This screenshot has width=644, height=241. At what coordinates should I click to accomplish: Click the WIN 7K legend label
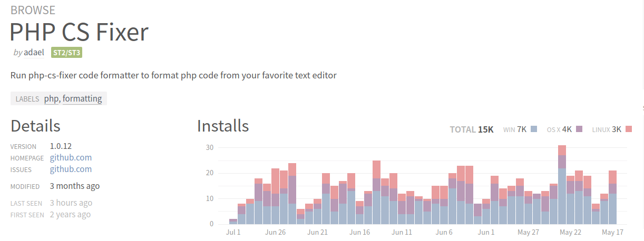click(x=515, y=129)
